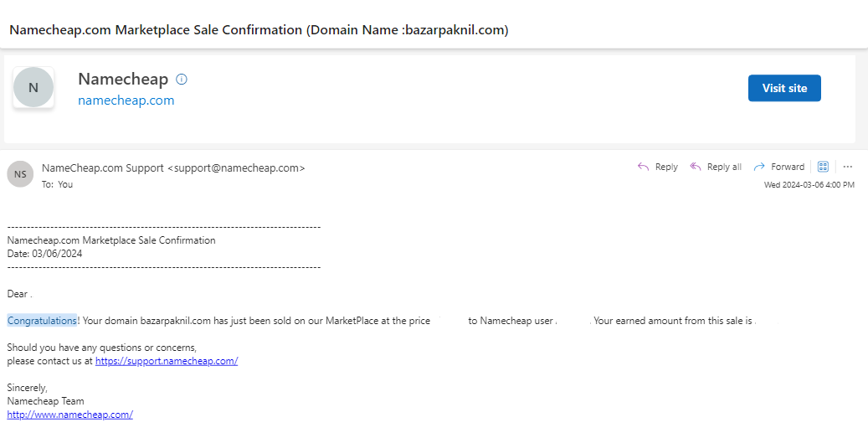Image resolution: width=868 pixels, height=438 pixels.
Task: Click the Namecheap N avatar
Action: [x=33, y=87]
